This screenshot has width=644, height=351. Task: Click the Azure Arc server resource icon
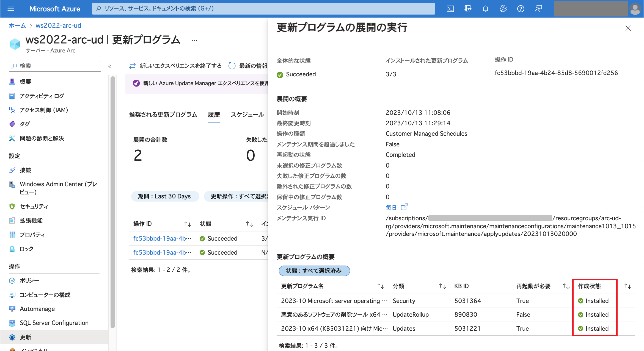tap(15, 44)
